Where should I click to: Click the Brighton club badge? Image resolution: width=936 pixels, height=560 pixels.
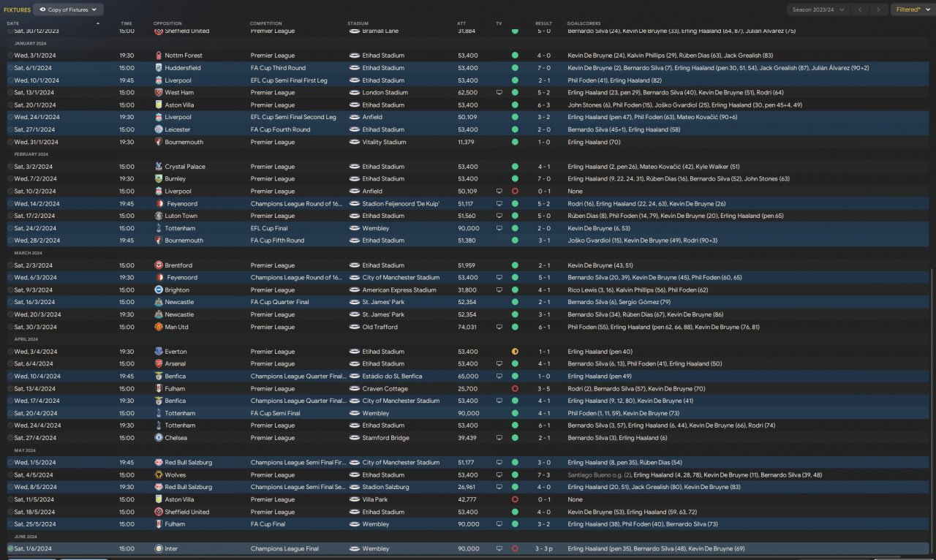coord(159,290)
